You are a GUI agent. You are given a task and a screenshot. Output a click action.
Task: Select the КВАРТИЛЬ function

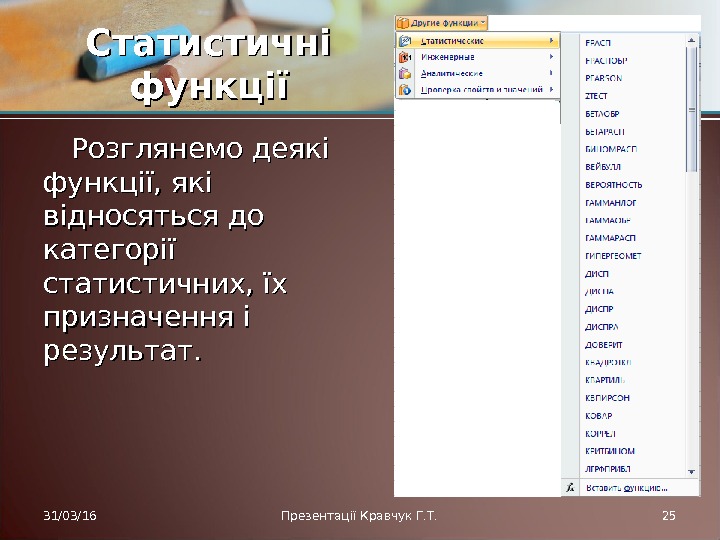click(605, 381)
